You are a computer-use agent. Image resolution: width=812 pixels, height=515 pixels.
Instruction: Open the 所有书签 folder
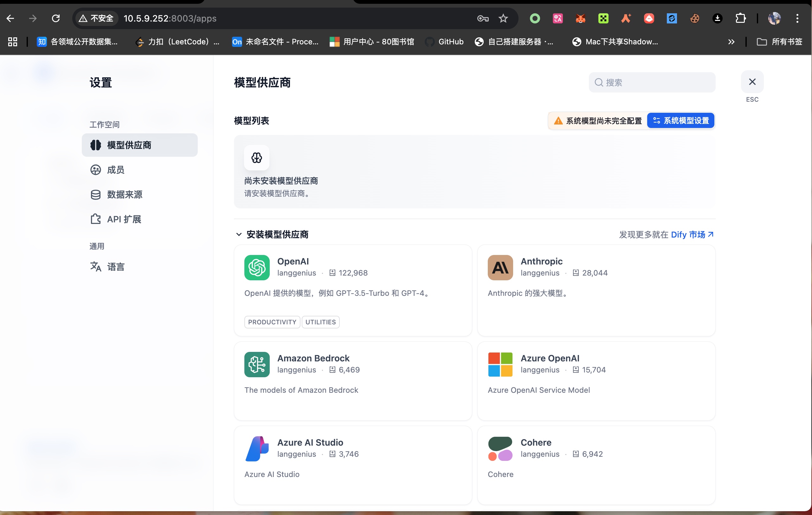click(x=779, y=42)
